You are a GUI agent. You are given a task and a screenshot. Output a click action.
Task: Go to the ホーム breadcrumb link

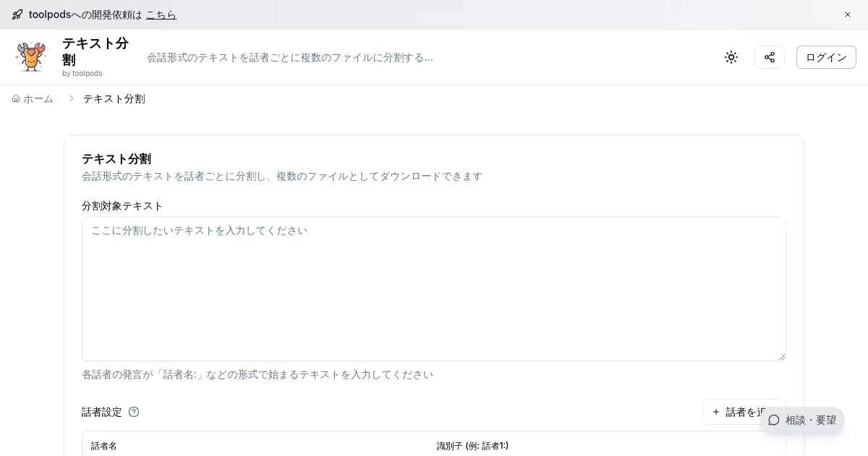[x=38, y=98]
